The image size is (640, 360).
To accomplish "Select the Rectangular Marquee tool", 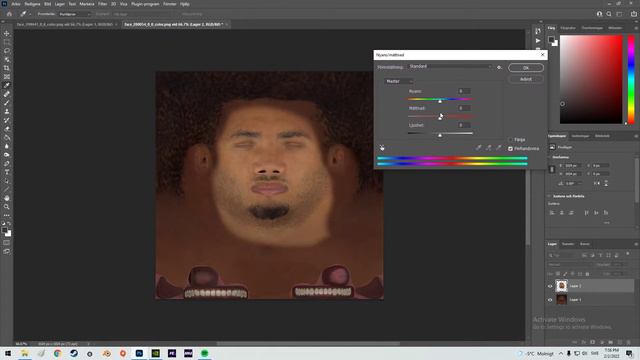I will coord(7,42).
